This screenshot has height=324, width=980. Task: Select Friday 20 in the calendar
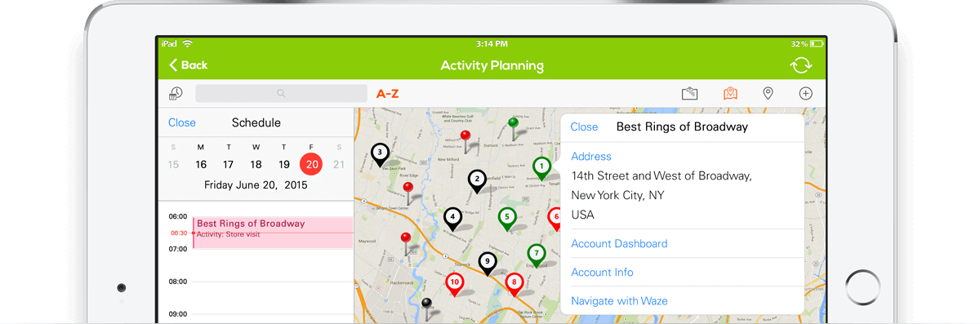coord(310,164)
